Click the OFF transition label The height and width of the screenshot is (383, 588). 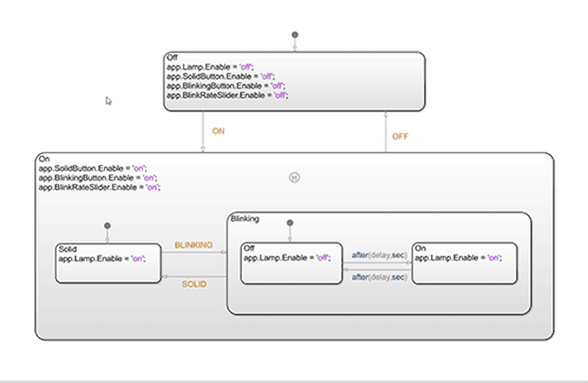[x=400, y=136]
